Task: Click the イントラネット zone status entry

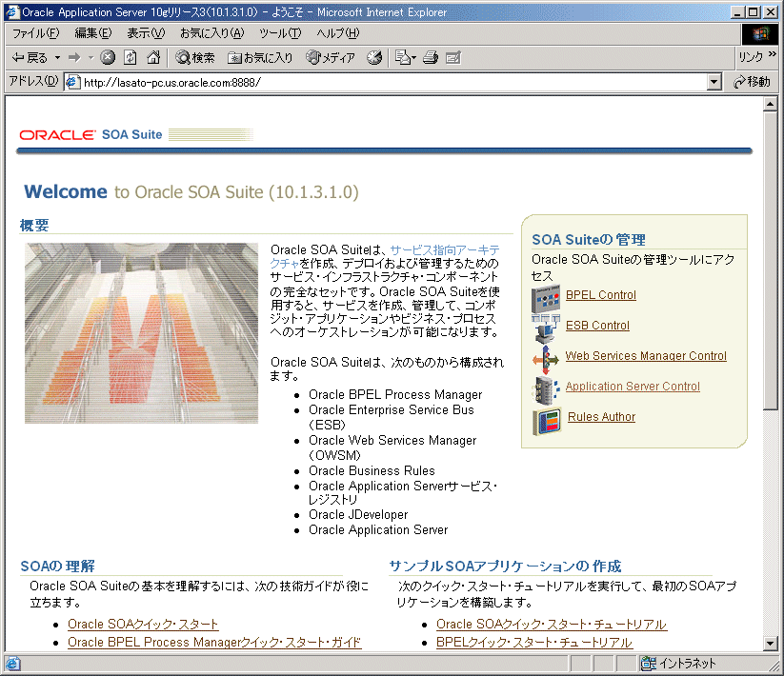Action: [679, 664]
